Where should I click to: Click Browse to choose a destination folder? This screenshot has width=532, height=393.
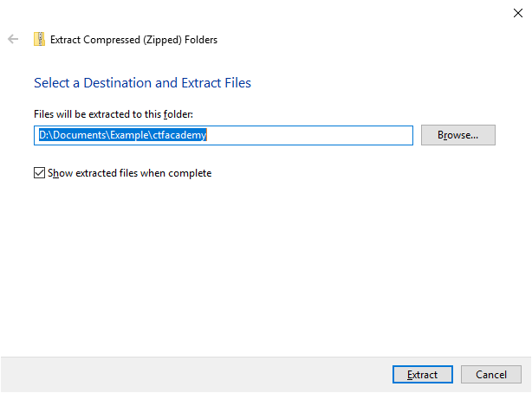pos(457,135)
